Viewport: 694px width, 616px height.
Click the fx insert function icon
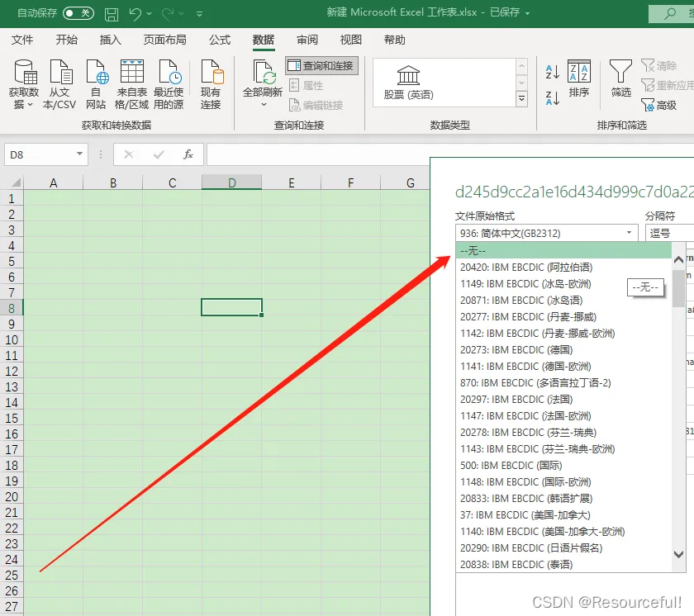coord(188,154)
